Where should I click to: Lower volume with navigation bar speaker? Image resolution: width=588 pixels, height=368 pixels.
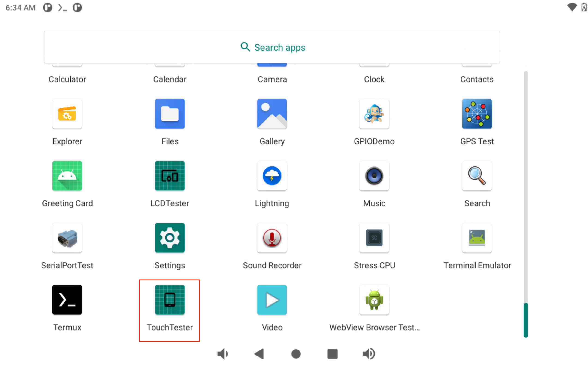click(x=223, y=354)
